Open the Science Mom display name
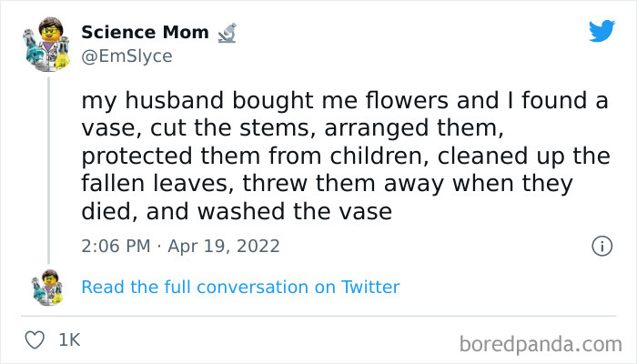637x364 pixels. [145, 33]
